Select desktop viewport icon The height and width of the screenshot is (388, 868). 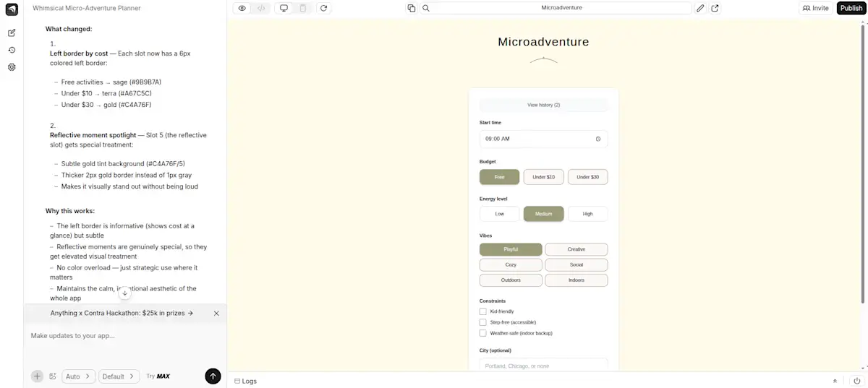coord(284,8)
